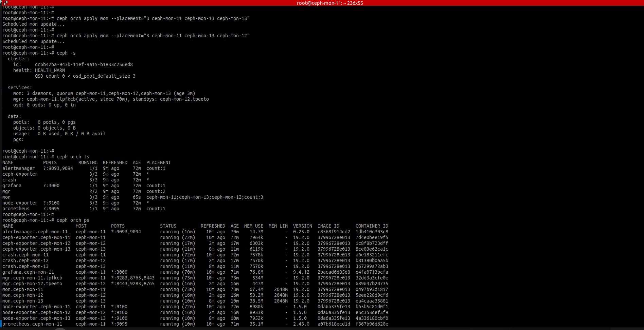Click ceph-exporter.ceph-mon-13 daemon name

pyautogui.click(x=36, y=249)
